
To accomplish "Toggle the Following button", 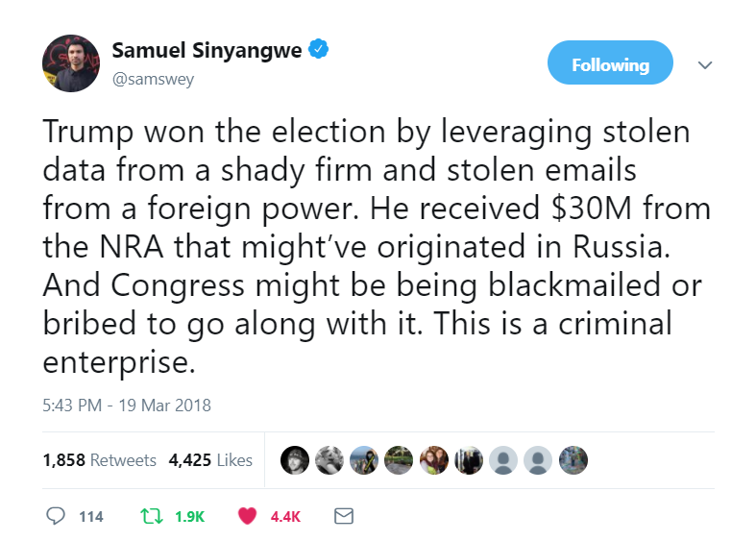I will click(x=610, y=65).
